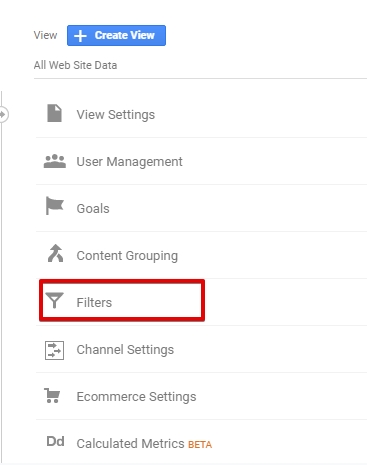Click the Create View button

pyautogui.click(x=116, y=35)
